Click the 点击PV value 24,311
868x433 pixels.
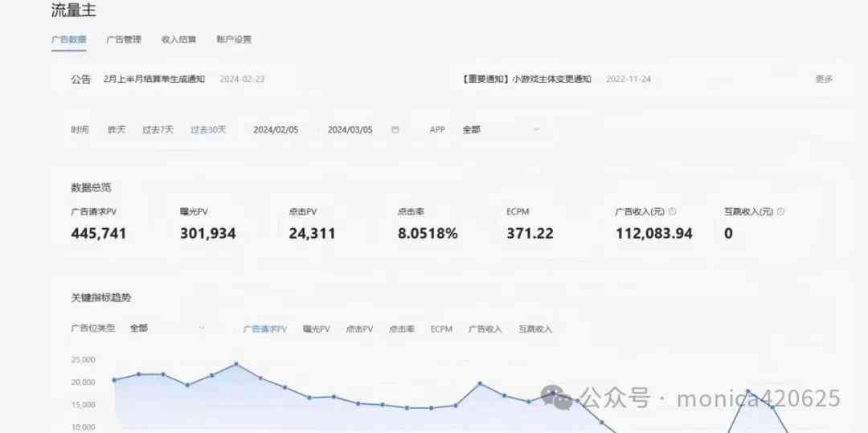[x=312, y=234]
